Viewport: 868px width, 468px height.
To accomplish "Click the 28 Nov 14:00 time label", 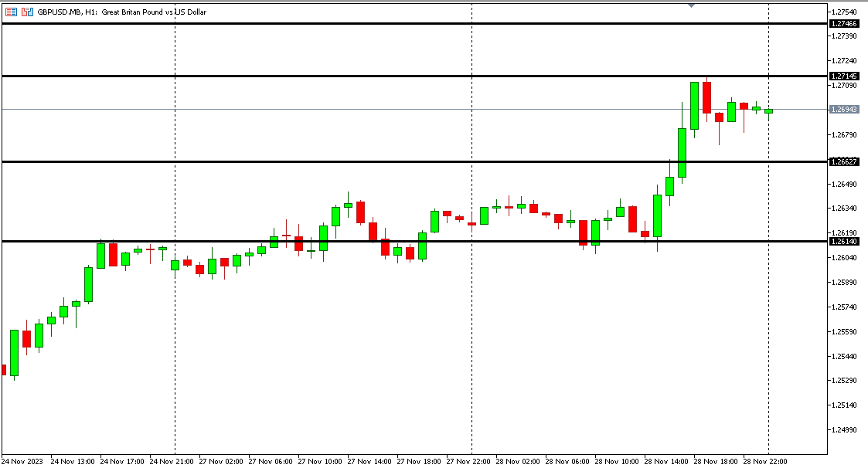I will [x=666, y=461].
